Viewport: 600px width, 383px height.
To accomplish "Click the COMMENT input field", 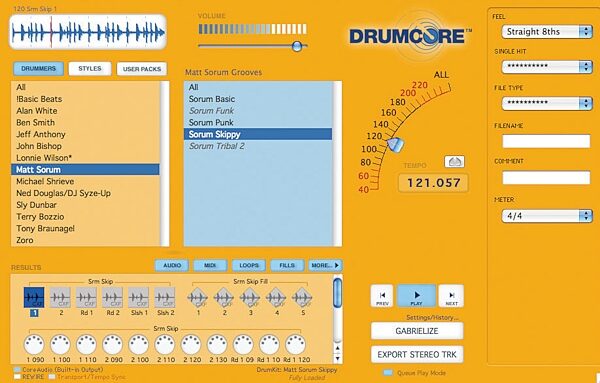I will coord(546,178).
